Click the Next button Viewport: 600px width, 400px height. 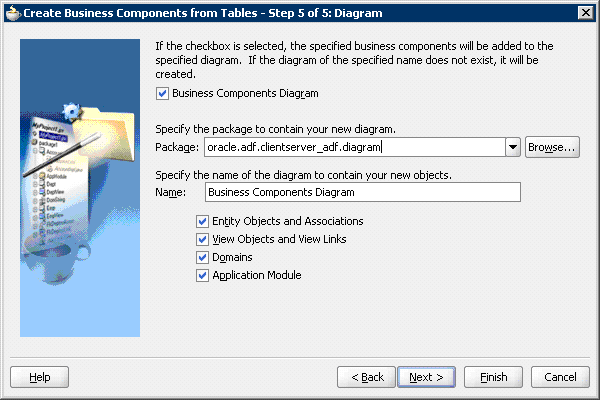427,377
